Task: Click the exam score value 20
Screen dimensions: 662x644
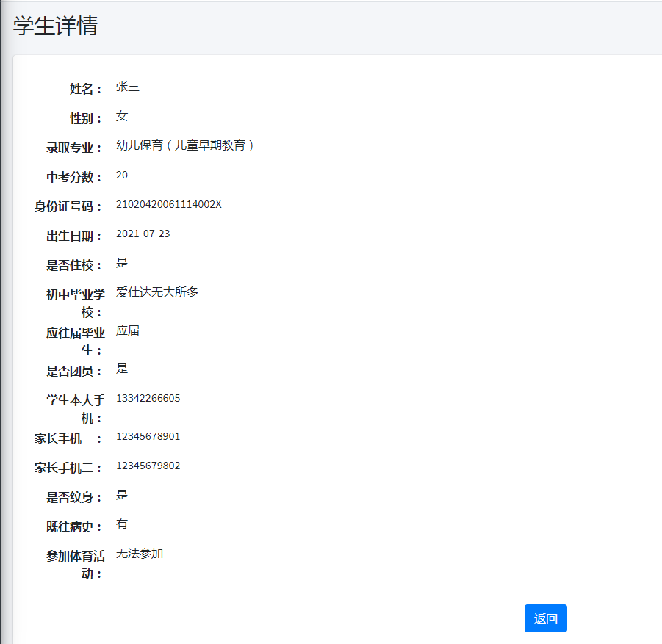Action: [x=121, y=175]
